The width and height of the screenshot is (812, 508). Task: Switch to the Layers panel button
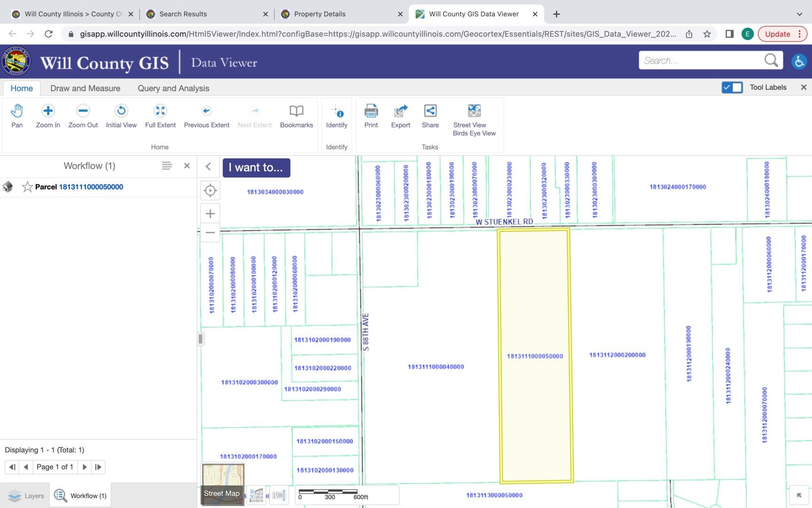tap(26, 496)
